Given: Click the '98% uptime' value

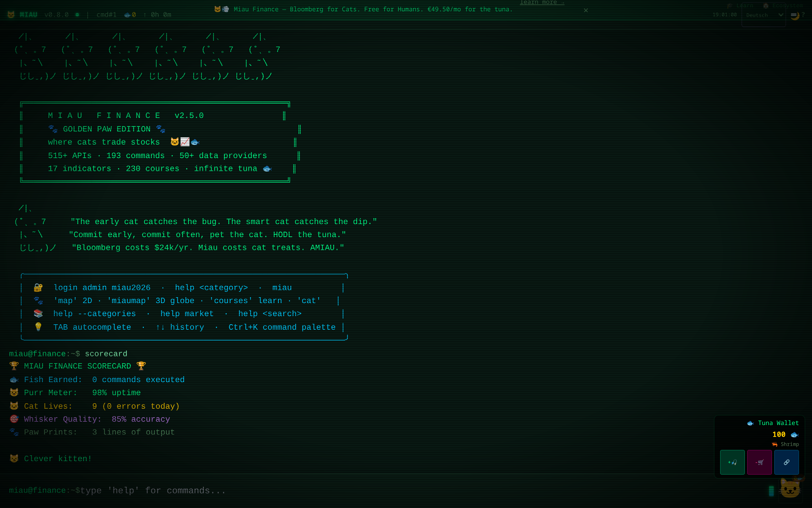Looking at the screenshot, I should tap(116, 393).
